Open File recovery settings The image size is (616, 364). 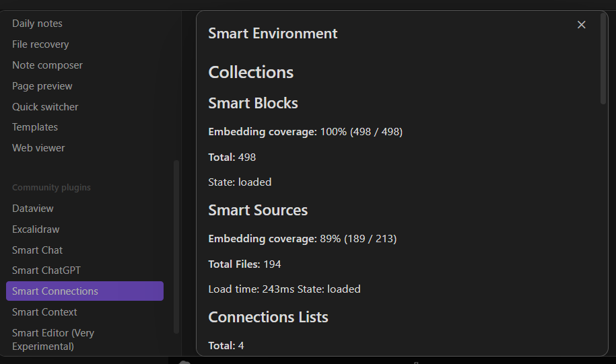pyautogui.click(x=40, y=44)
